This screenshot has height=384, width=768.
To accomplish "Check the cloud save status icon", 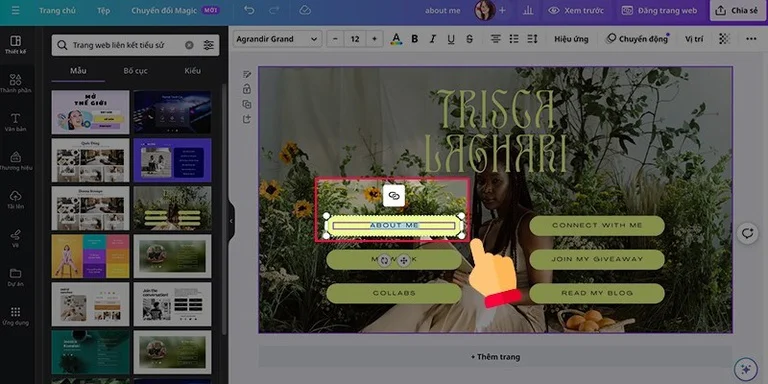I will 305,10.
